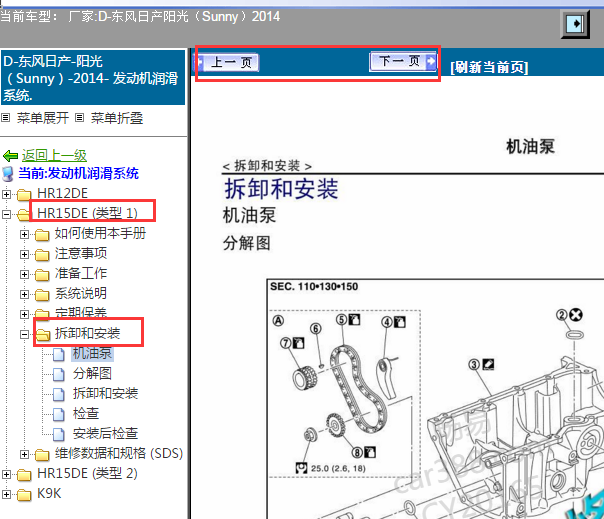Expand the HR15DE (类型 2) node
This screenshot has width=604, height=519.
(6, 475)
